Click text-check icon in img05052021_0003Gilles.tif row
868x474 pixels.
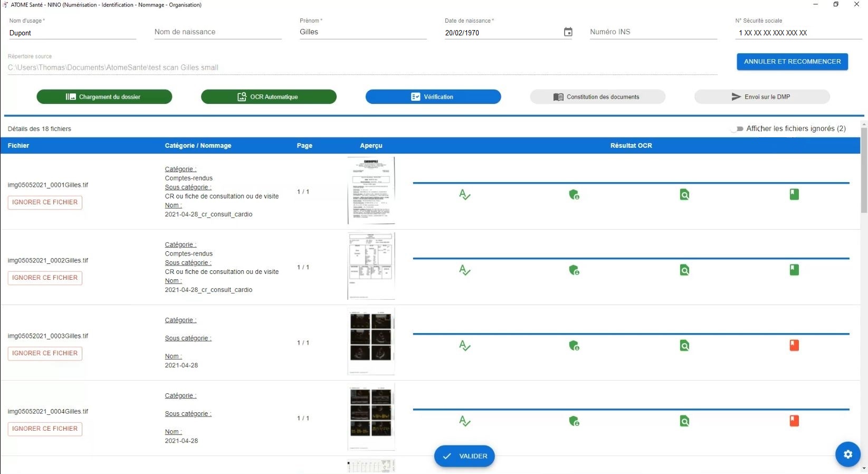pos(464,346)
